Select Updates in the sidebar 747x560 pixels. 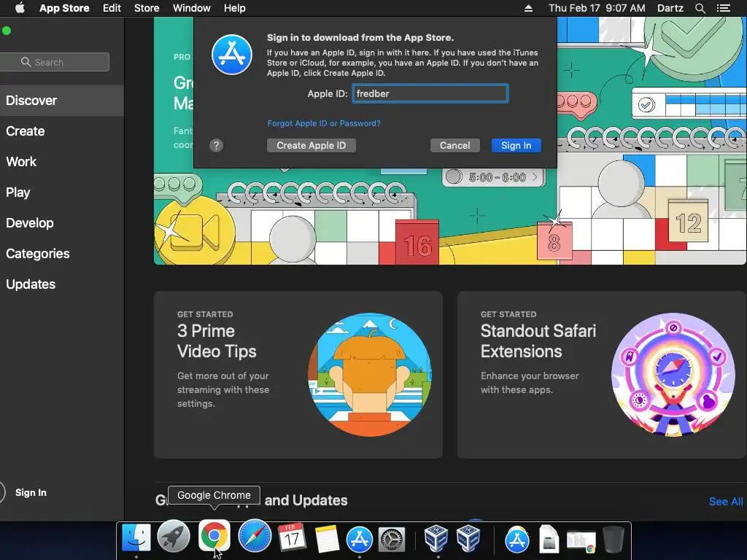pyautogui.click(x=62, y=284)
